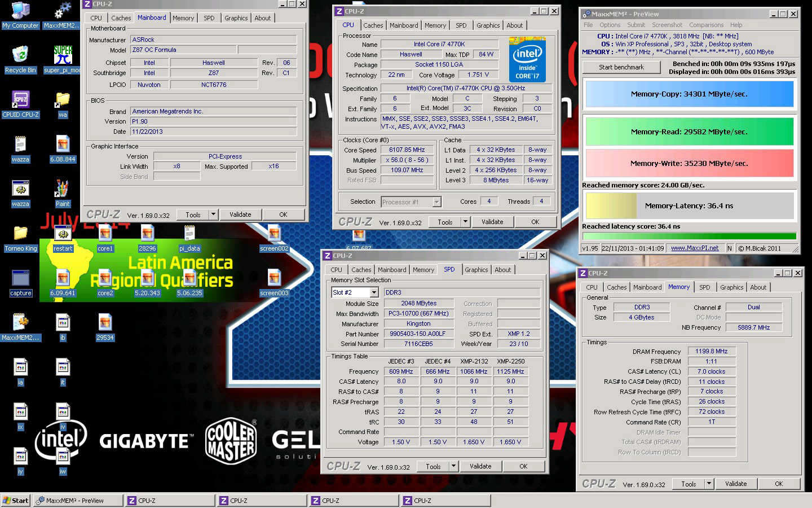Open the My Computer desktop icon

tap(20, 15)
